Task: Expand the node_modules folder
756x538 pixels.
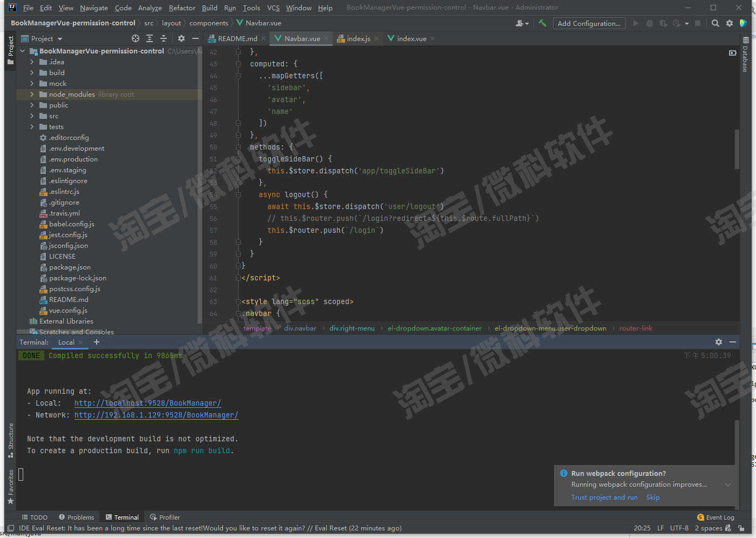Action: click(32, 94)
